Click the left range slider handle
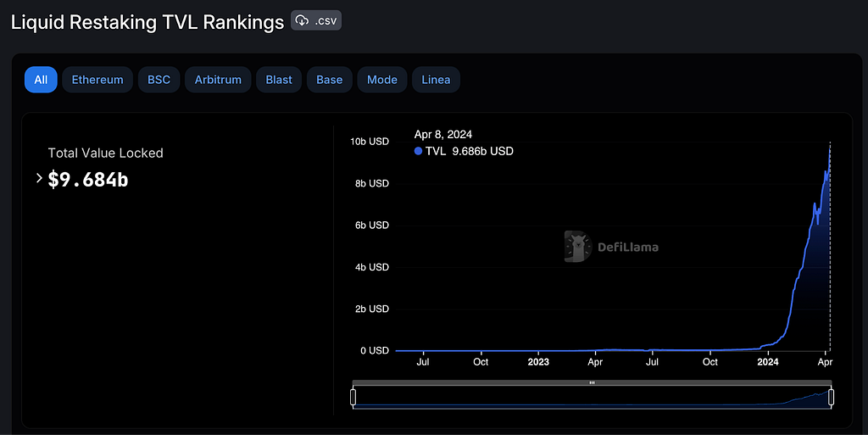 click(353, 397)
